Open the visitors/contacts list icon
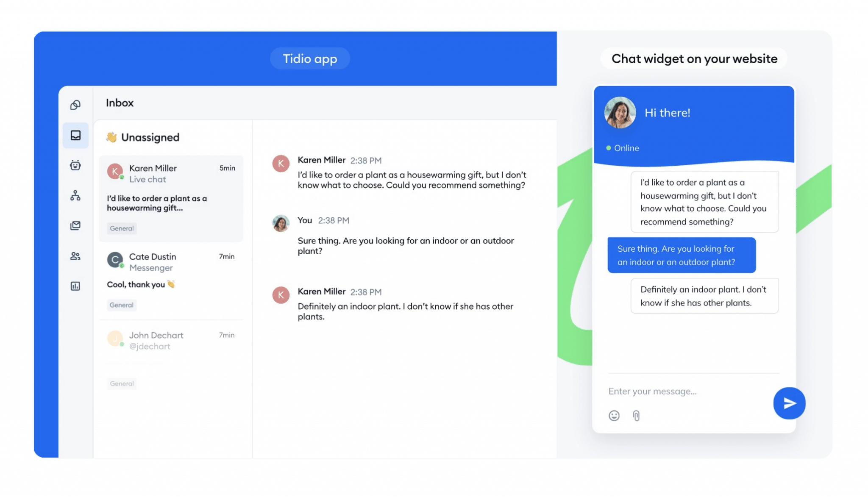868x497 pixels. (x=75, y=255)
